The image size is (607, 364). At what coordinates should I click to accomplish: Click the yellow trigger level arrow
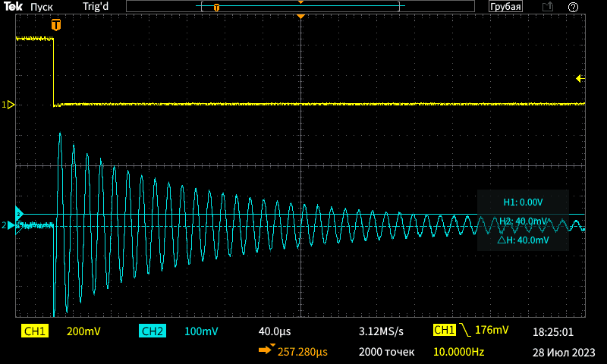click(x=580, y=79)
